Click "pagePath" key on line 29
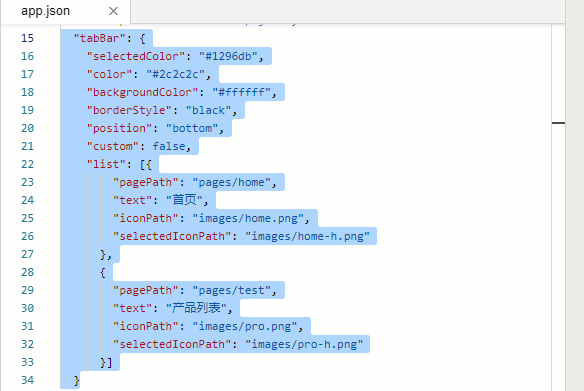The image size is (584, 391). click(146, 290)
